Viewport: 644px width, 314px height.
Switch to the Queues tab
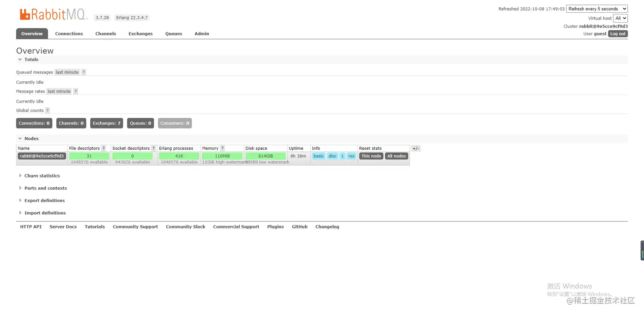(x=174, y=34)
